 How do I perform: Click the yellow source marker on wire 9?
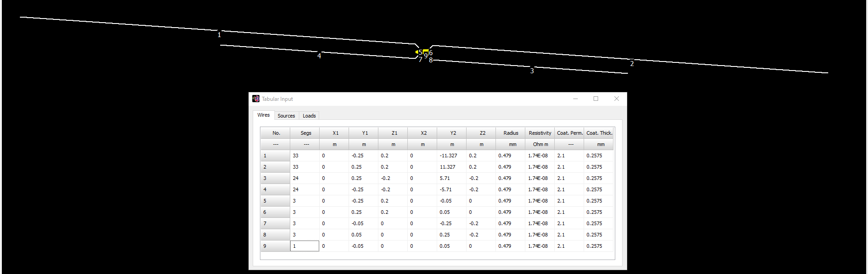[x=425, y=51]
